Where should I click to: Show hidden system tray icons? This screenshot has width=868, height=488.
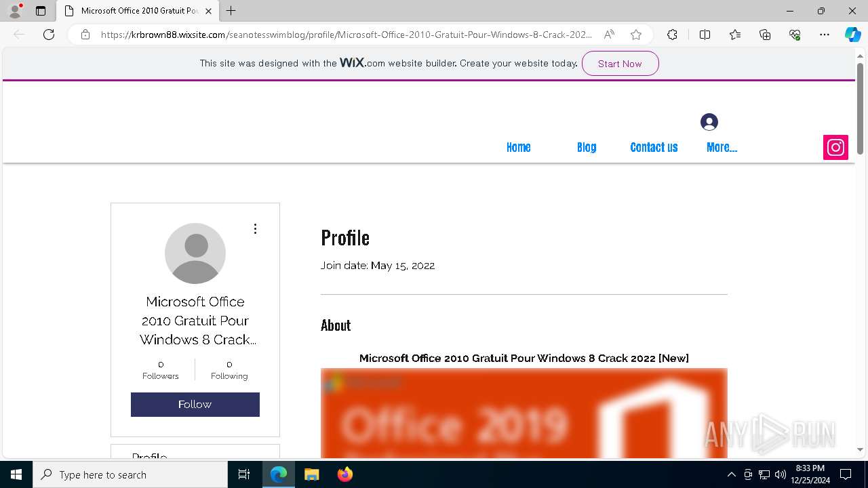pyautogui.click(x=731, y=474)
